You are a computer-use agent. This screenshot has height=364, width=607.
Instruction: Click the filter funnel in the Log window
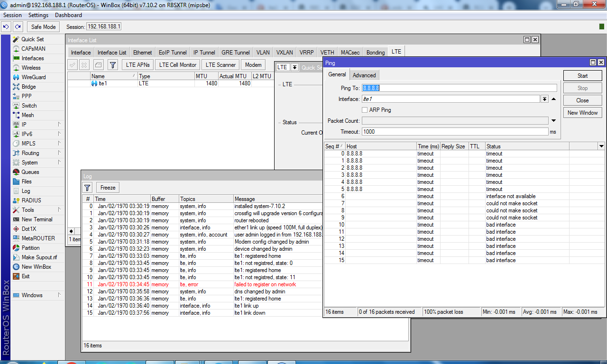(88, 188)
